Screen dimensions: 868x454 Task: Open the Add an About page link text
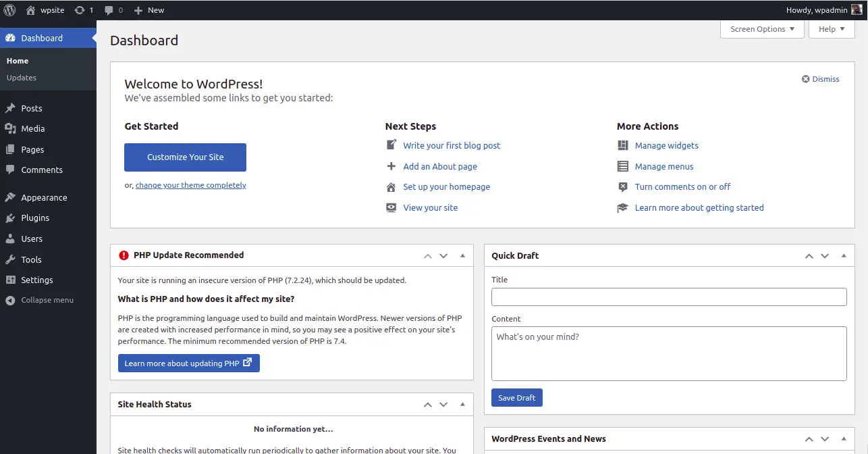pos(440,166)
